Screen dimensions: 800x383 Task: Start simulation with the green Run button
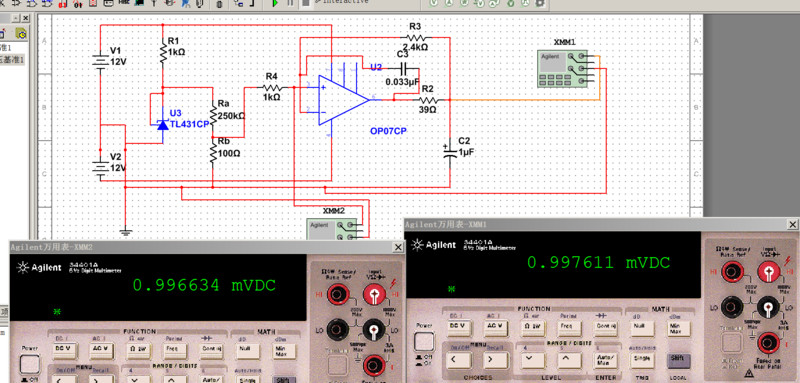(x=275, y=4)
